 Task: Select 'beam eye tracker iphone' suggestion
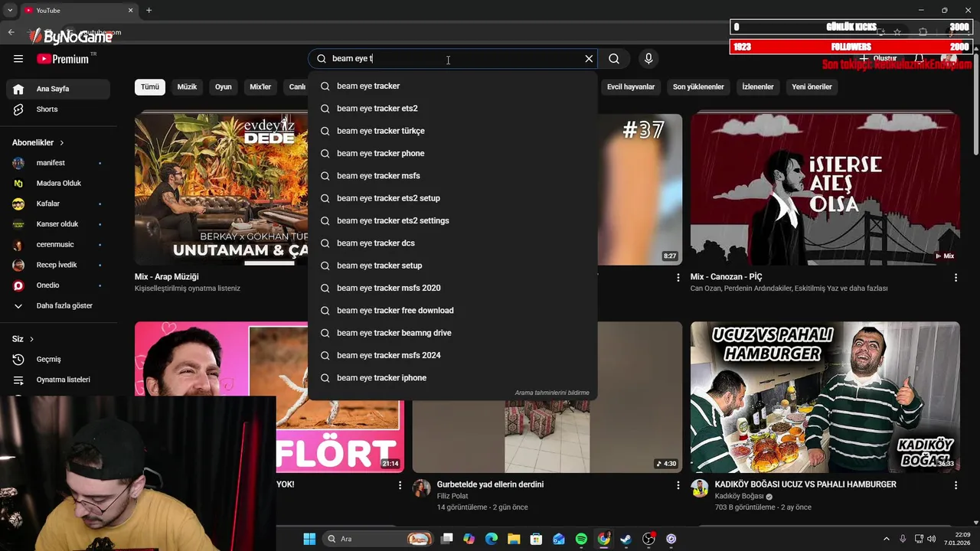point(452,378)
